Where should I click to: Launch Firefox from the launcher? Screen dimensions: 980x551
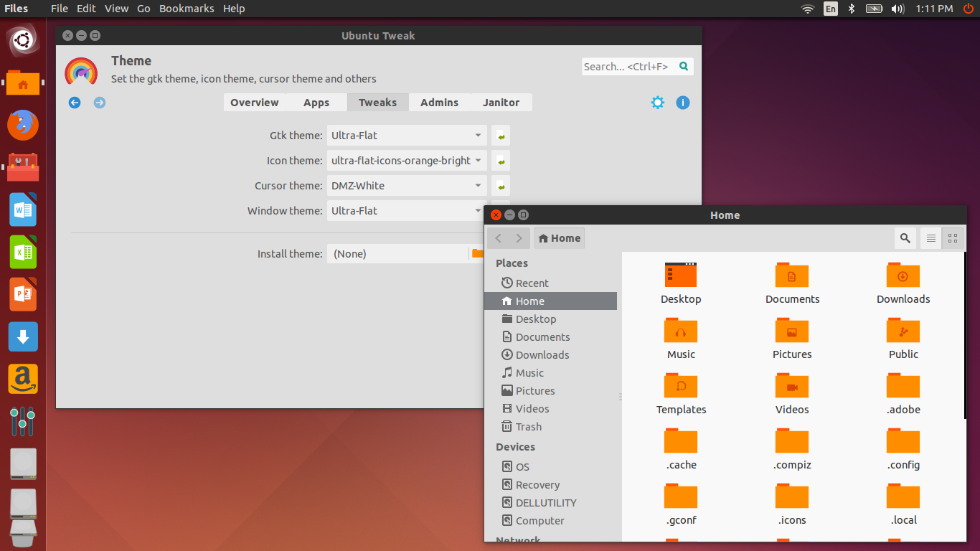point(23,126)
